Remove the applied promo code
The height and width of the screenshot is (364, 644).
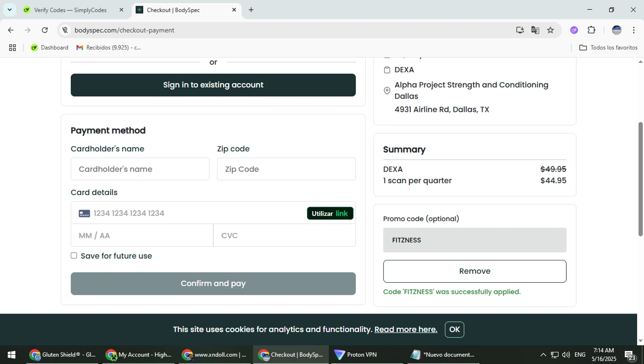pos(474,271)
